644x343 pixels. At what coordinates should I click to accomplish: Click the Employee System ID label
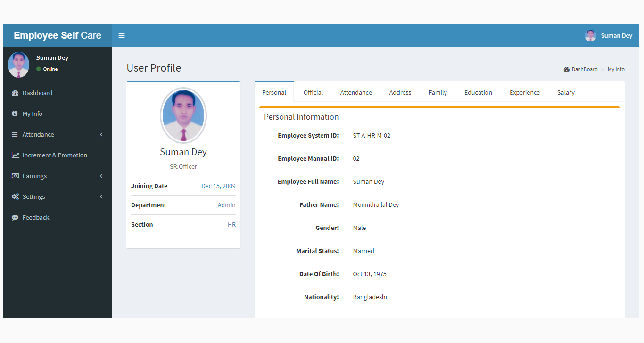308,135
